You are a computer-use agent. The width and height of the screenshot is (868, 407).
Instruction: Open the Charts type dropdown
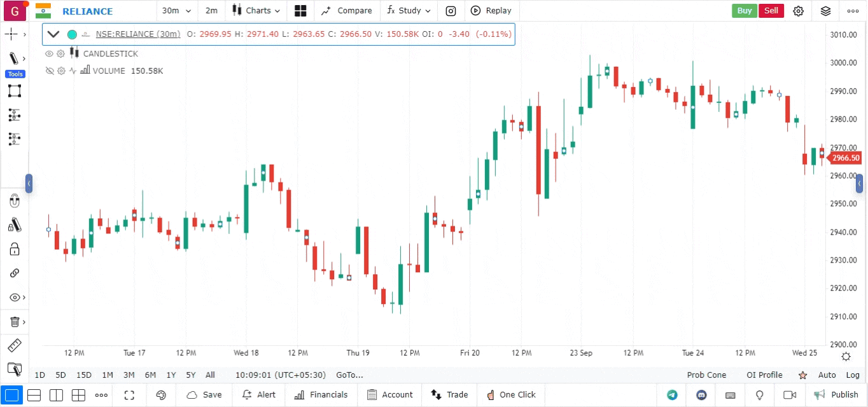256,11
